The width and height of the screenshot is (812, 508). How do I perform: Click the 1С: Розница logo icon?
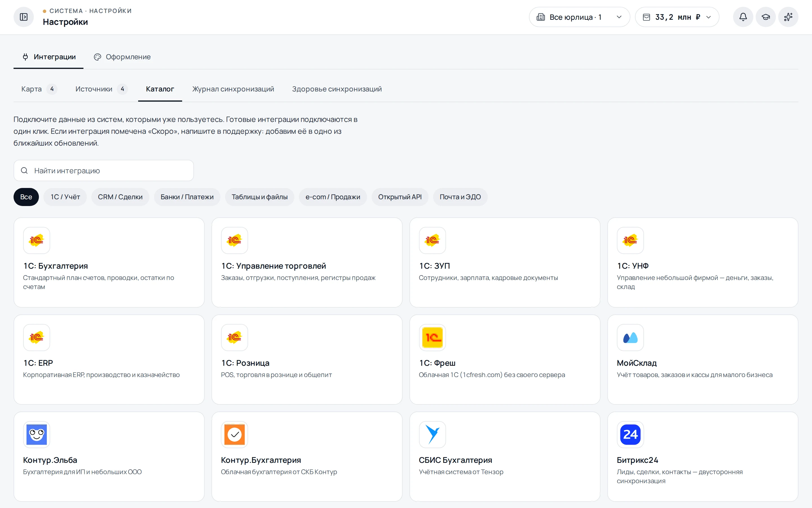pos(235,337)
